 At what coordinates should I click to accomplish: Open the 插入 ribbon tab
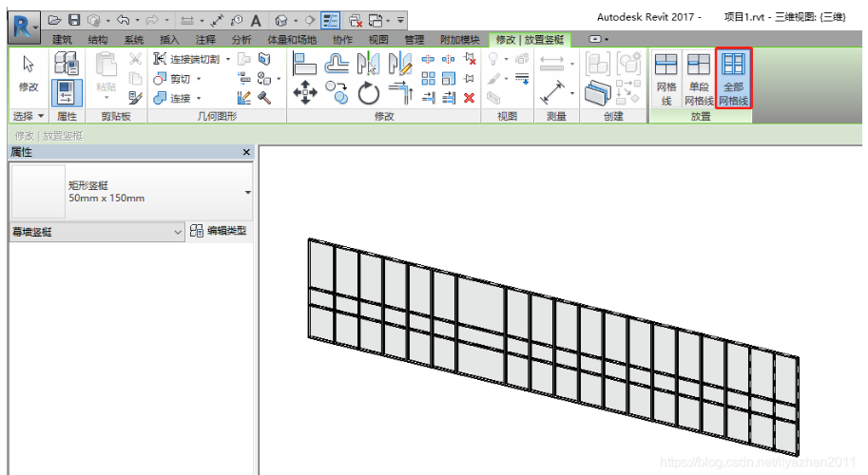point(169,40)
